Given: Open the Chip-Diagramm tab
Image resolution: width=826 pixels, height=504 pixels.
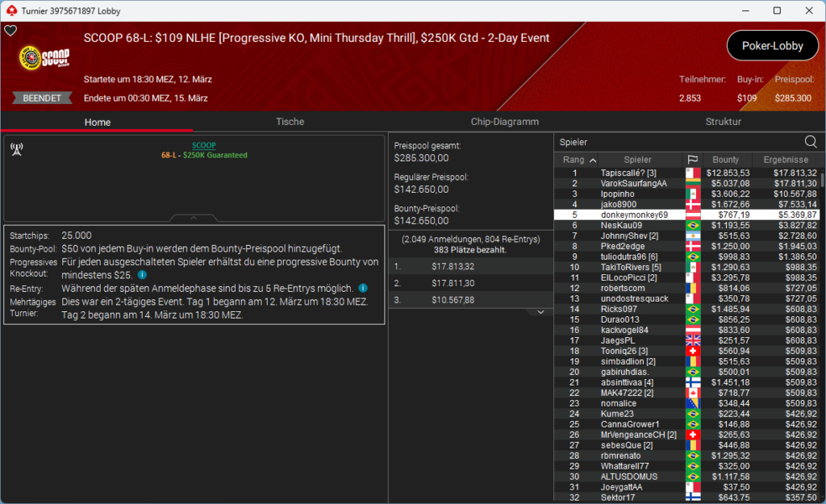Looking at the screenshot, I should 504,122.
